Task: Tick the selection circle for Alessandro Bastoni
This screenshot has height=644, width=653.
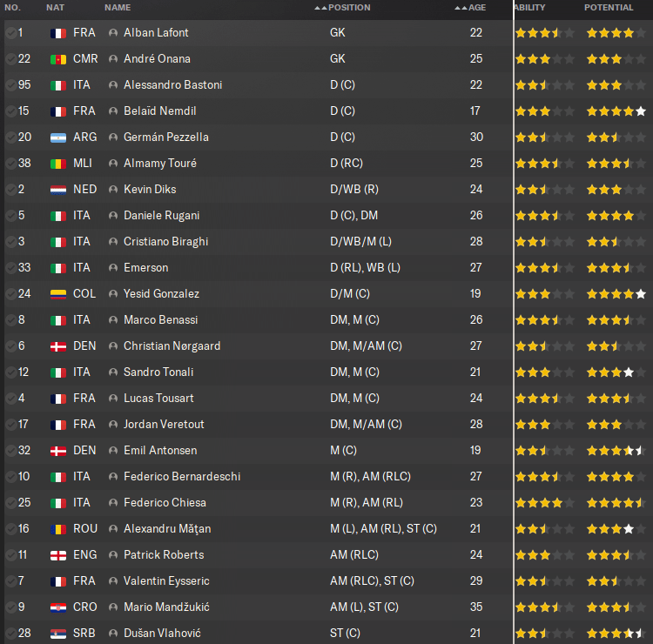Action: tap(10, 85)
